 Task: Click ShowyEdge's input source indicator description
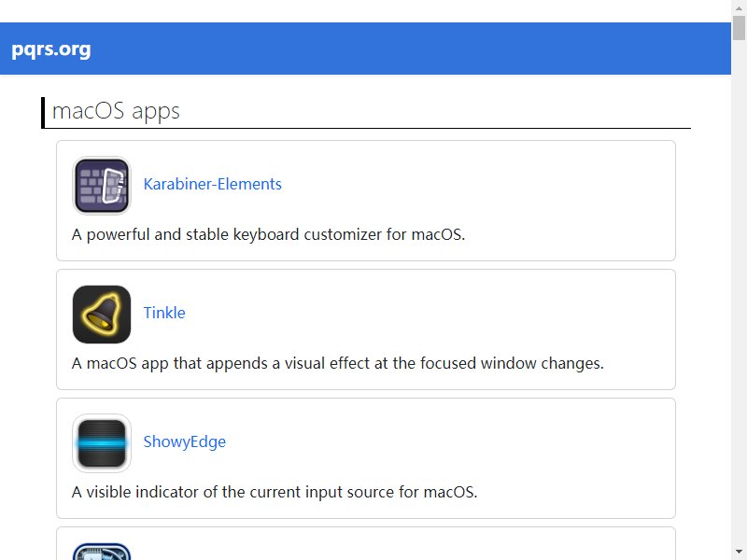(275, 492)
